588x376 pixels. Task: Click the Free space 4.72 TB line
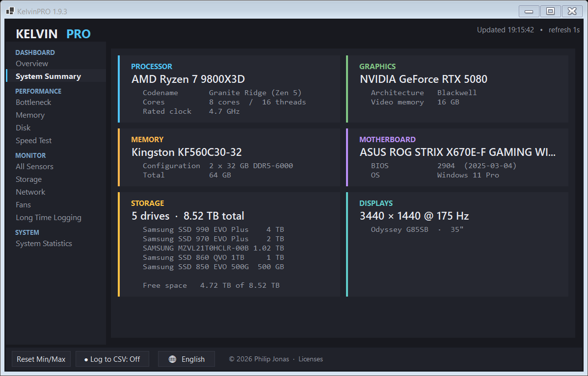click(211, 285)
